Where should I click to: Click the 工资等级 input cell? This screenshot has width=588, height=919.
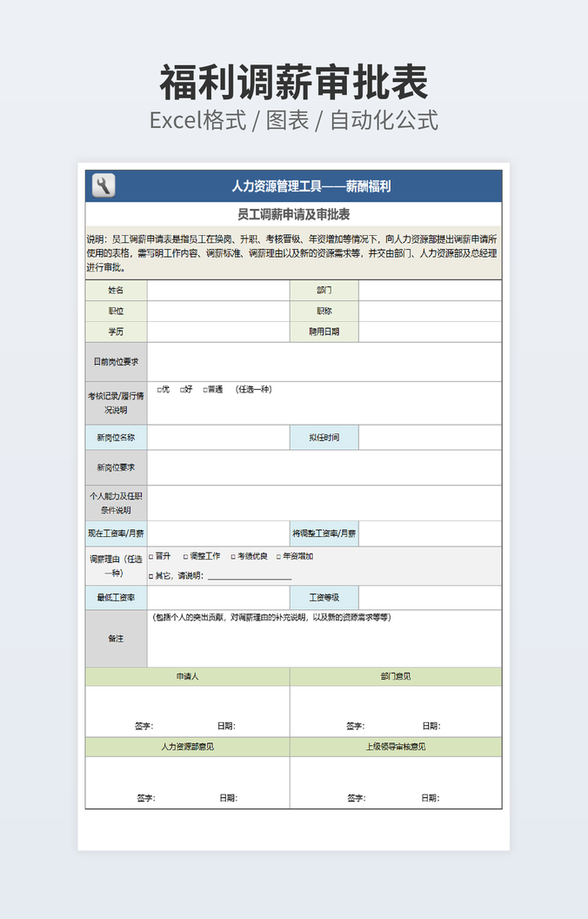point(430,598)
